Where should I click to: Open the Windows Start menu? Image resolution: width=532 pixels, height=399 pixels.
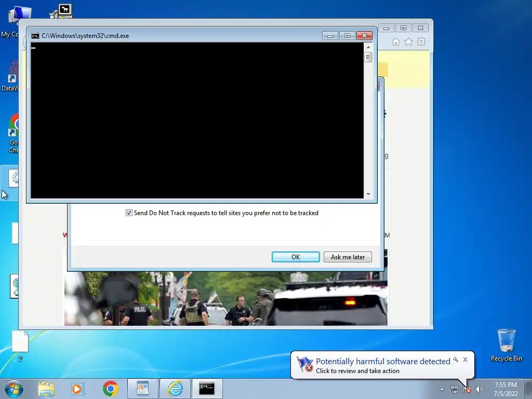[x=14, y=389]
